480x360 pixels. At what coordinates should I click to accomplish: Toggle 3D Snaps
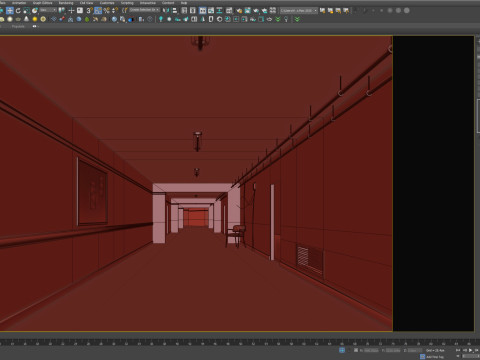[89, 11]
